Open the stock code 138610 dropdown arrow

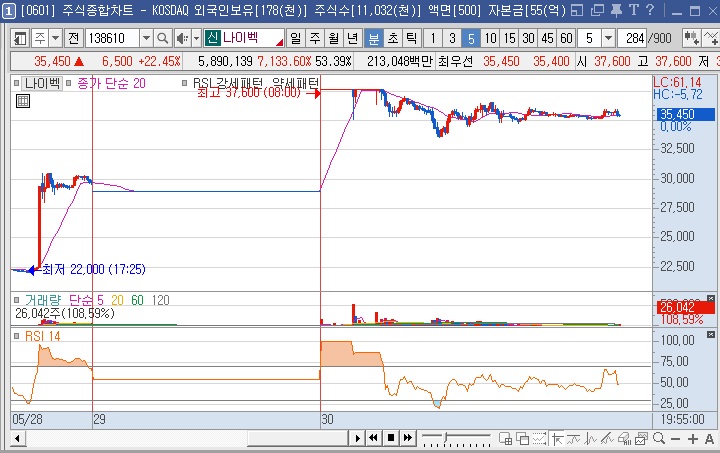(146, 38)
